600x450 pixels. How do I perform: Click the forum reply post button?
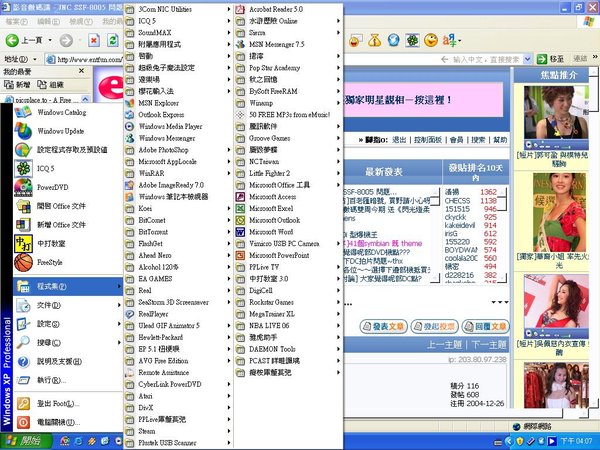point(486,326)
